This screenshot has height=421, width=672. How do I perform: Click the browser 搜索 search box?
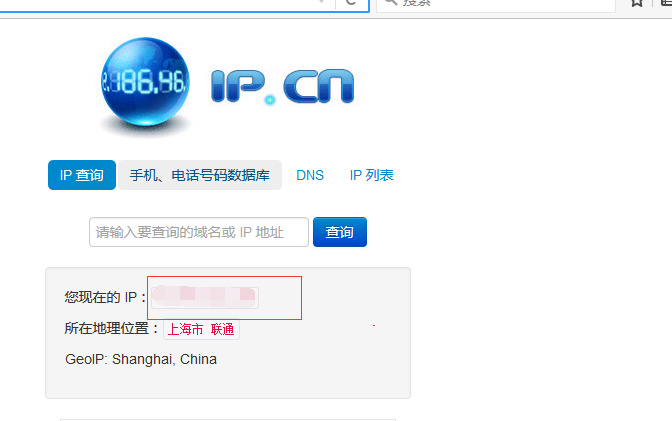tap(496, 3)
